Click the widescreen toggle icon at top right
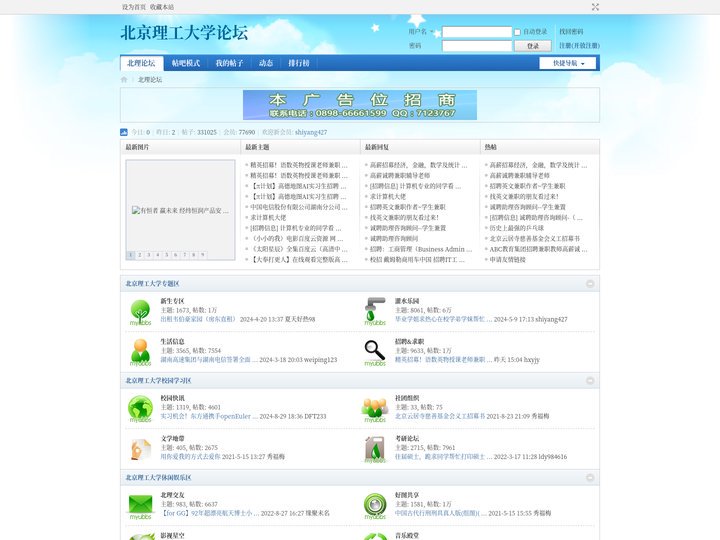Screen dimensions: 720x540 [595, 7]
